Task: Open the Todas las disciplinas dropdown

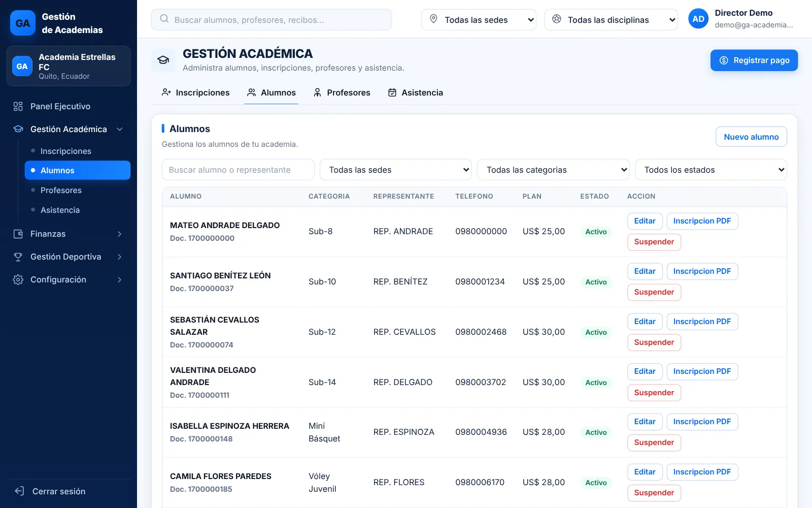Action: click(611, 20)
